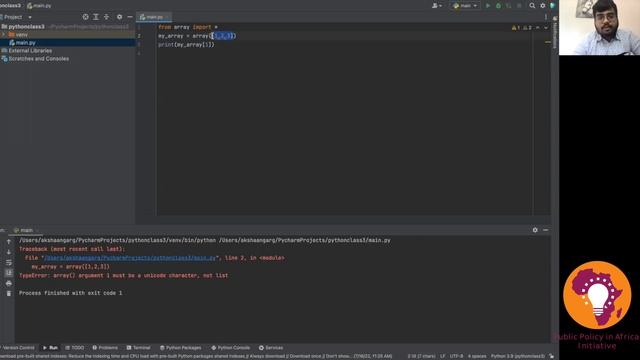Open main.py traceback file link
The height and width of the screenshot is (360, 640).
(x=129, y=258)
